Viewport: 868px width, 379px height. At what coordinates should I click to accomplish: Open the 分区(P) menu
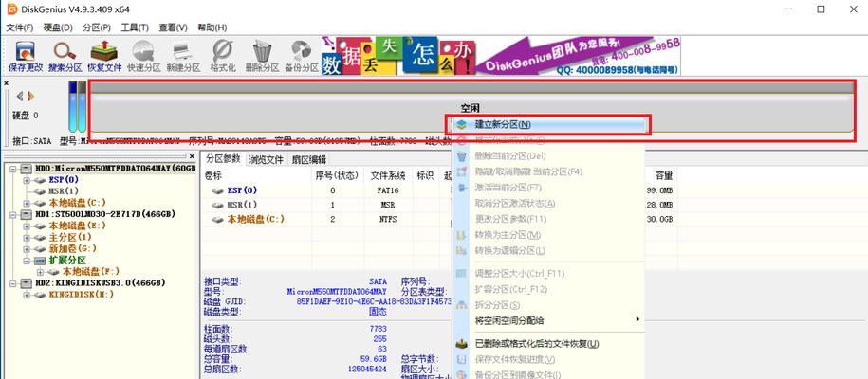point(97,27)
